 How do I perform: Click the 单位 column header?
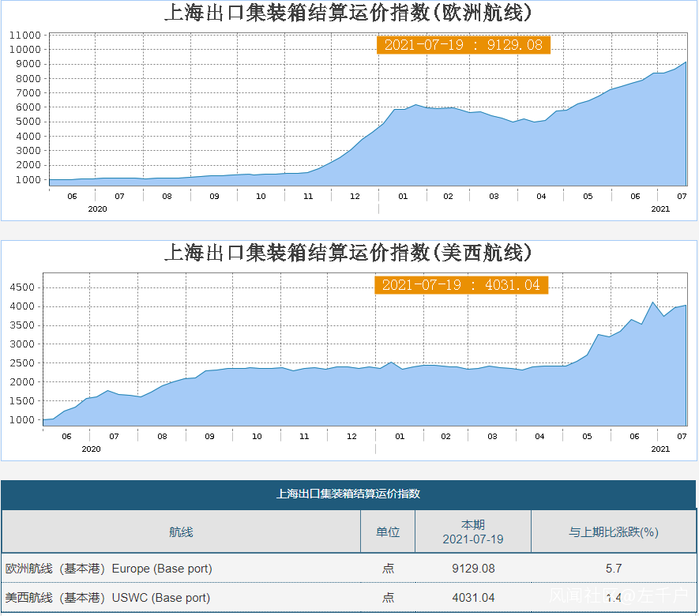388,531
